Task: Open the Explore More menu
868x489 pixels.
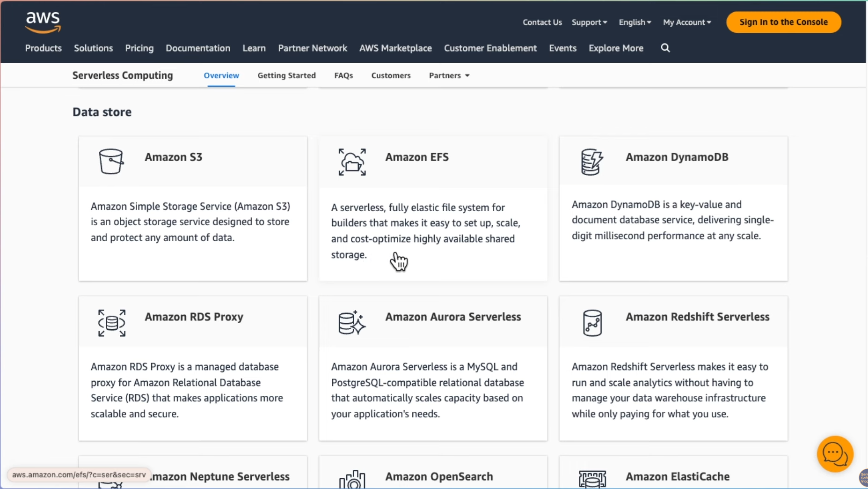Action: coord(616,48)
